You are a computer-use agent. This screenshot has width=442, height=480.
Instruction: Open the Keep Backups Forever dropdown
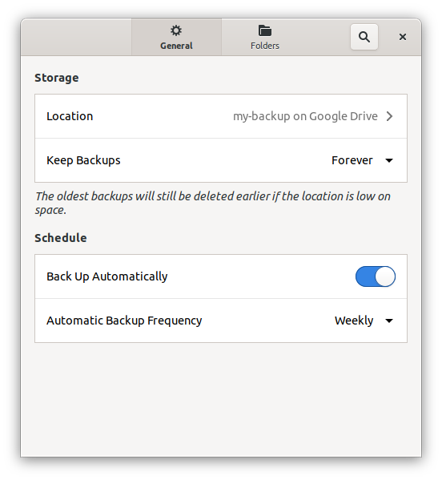coord(362,160)
